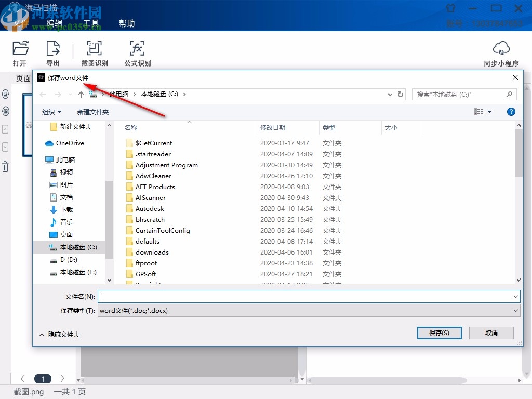Open the 组织 organize dropdown
Screen dimensions: 532x399
[x=51, y=112]
